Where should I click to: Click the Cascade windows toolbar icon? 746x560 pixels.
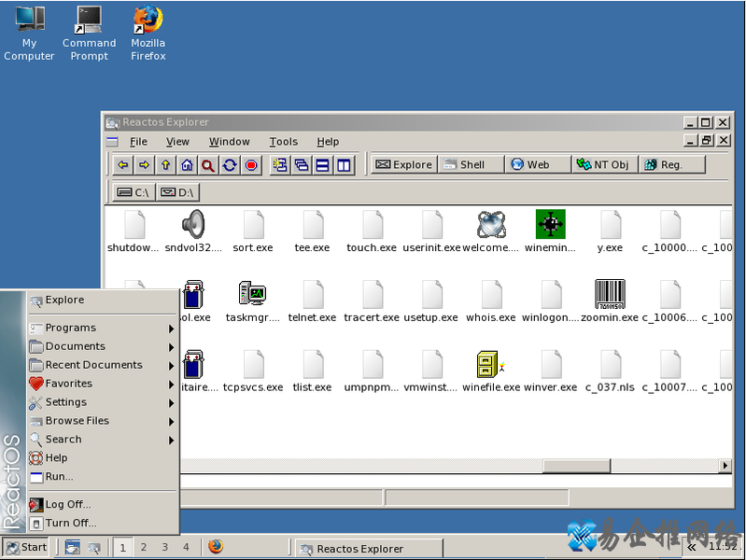[x=302, y=165]
